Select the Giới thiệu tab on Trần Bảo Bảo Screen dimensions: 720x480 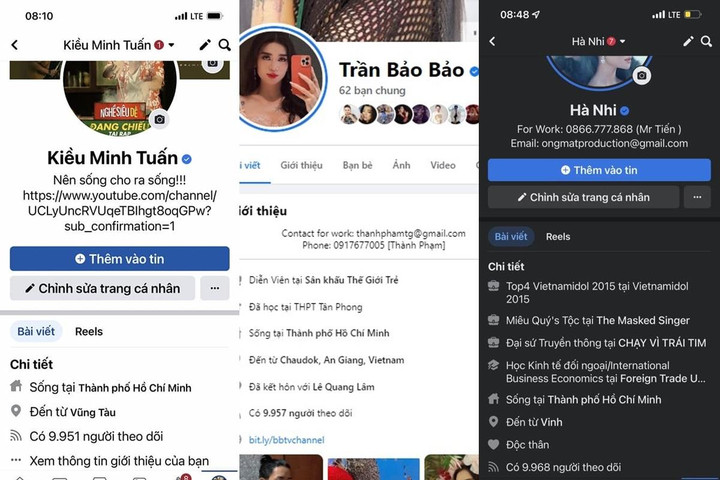click(x=301, y=165)
